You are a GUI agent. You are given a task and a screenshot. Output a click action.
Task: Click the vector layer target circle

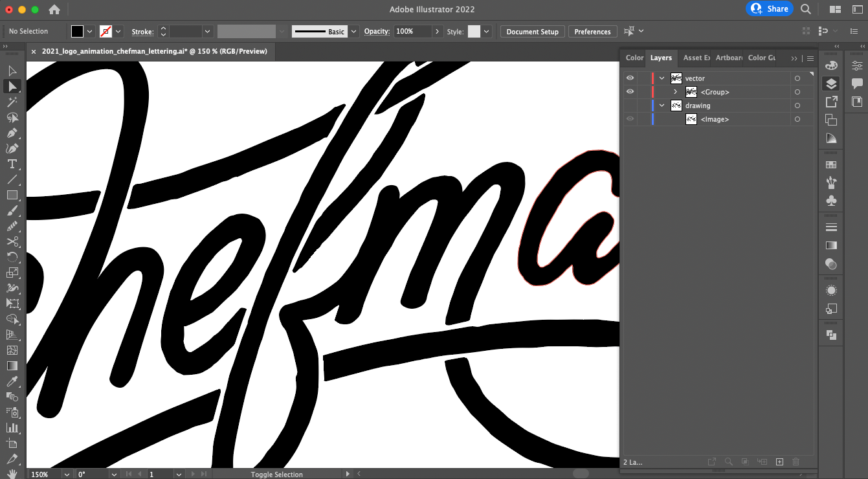coord(797,78)
